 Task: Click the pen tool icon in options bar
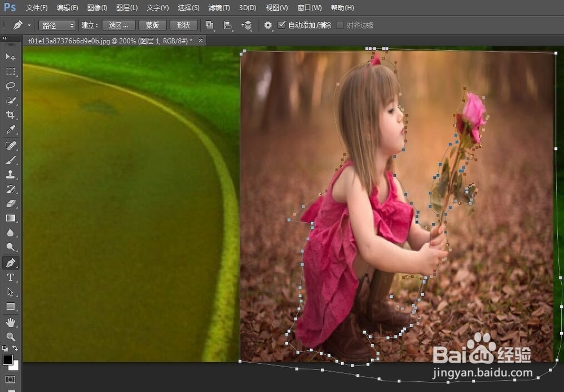coord(17,25)
